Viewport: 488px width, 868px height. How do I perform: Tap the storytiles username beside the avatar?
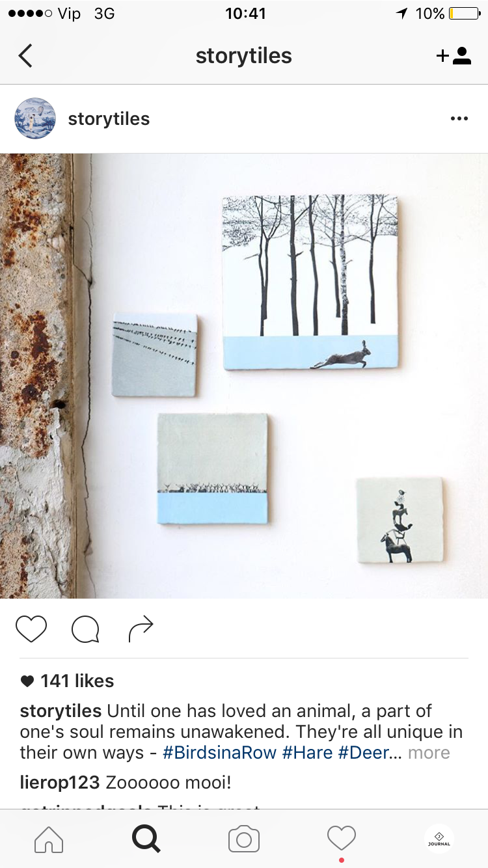pos(109,119)
